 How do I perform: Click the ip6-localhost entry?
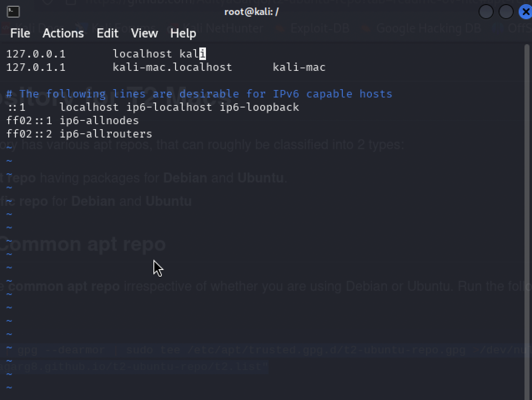click(x=169, y=107)
